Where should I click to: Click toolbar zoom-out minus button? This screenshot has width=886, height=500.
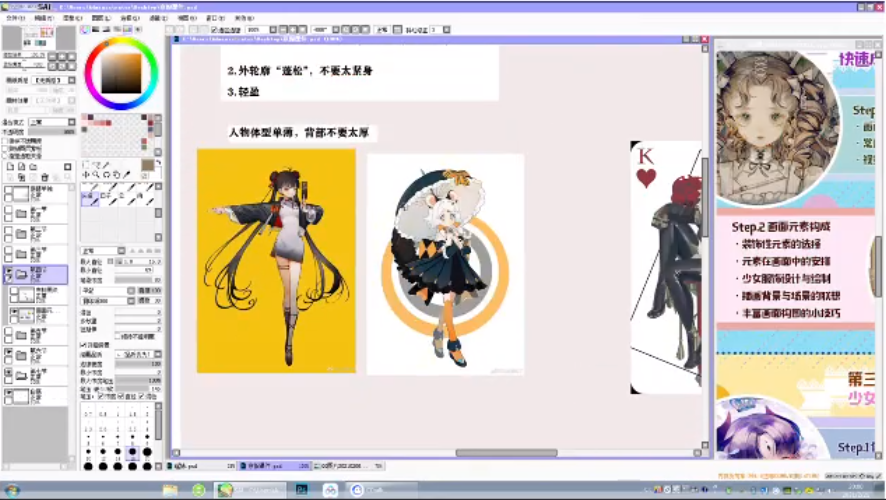(283, 29)
